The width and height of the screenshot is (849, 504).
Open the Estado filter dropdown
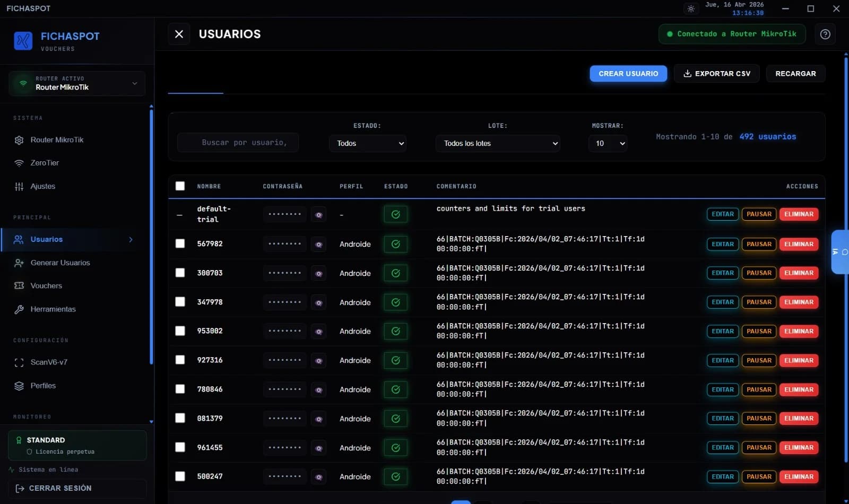tap(368, 143)
